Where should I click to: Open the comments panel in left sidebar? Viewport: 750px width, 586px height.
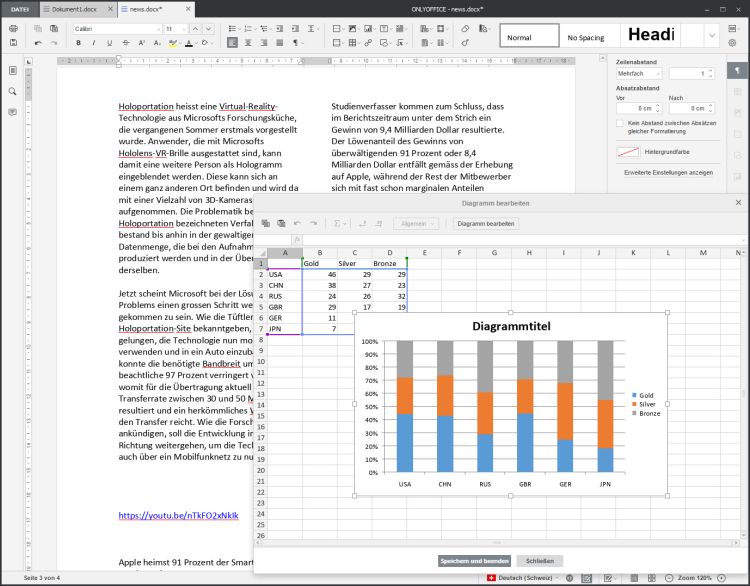[x=13, y=112]
